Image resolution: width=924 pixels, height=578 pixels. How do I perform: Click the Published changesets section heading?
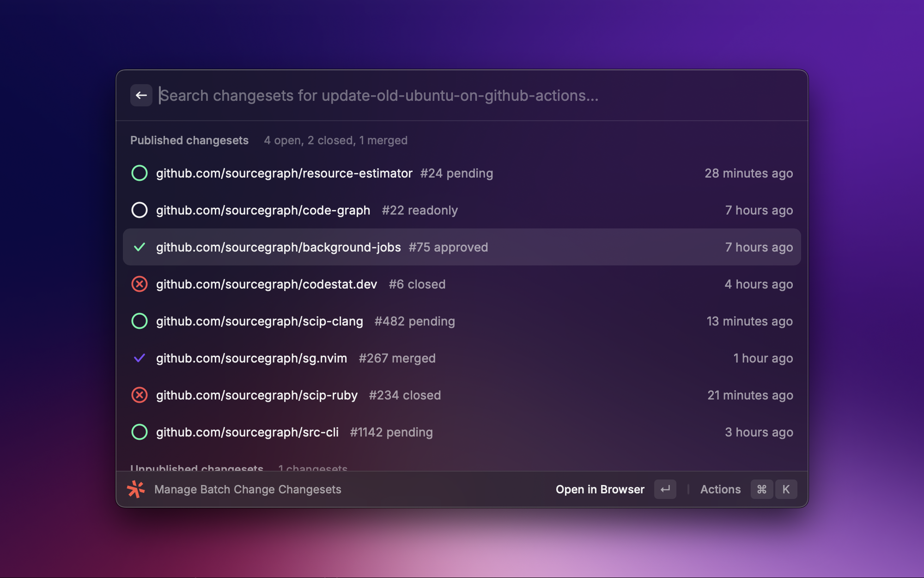(x=189, y=140)
